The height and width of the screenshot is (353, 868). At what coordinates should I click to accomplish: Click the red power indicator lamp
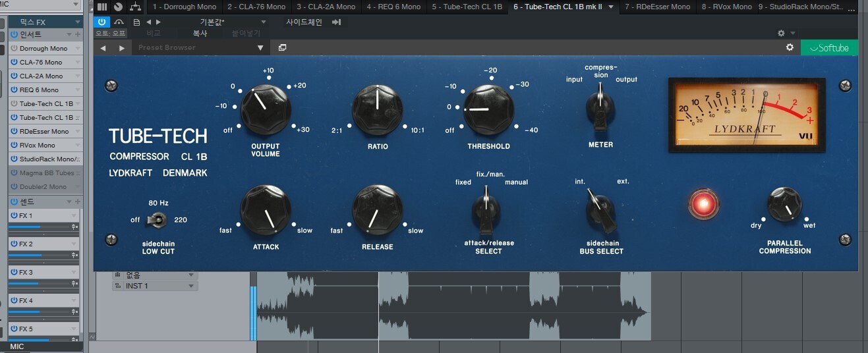(x=703, y=204)
